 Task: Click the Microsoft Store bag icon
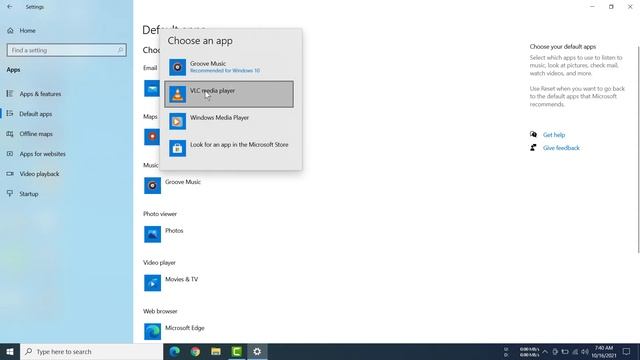pos(178,148)
